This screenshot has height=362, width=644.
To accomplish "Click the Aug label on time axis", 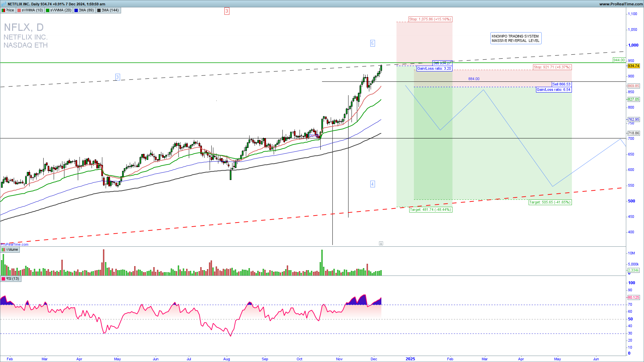I will pos(227,359).
